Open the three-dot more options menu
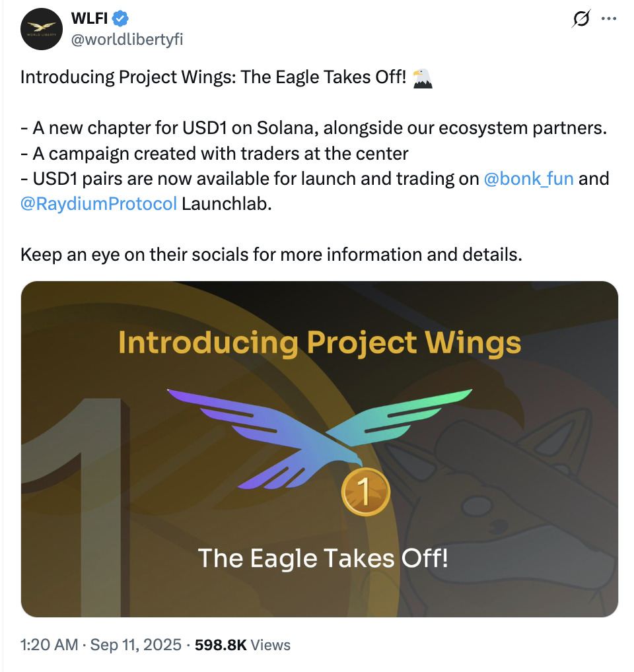Screen dimensions: 634x672 (609, 18)
